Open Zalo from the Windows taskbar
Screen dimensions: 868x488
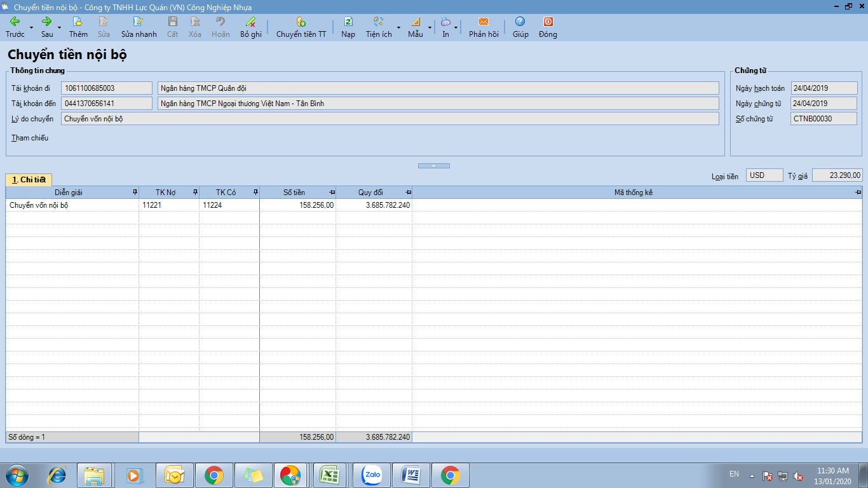click(371, 475)
